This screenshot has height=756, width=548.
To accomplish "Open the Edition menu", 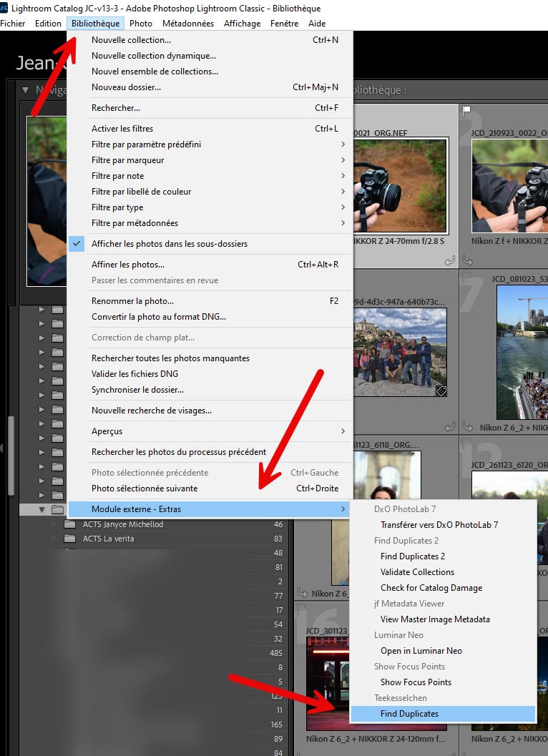I will [x=48, y=23].
